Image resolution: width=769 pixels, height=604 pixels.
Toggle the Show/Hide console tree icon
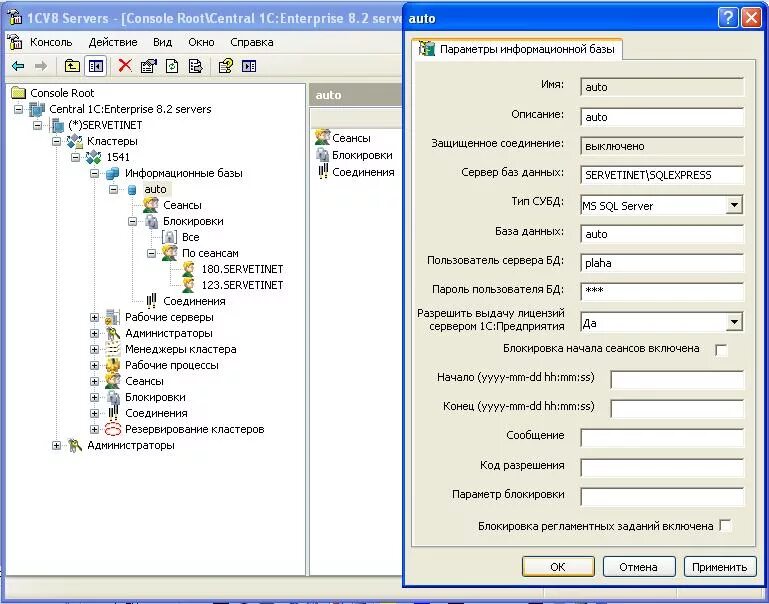click(x=96, y=66)
